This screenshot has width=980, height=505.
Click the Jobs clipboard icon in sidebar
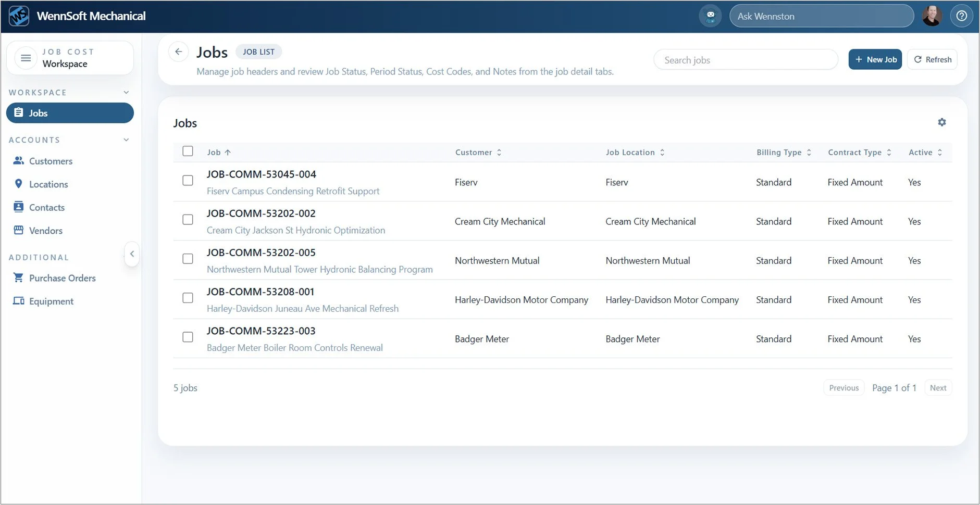coord(18,112)
